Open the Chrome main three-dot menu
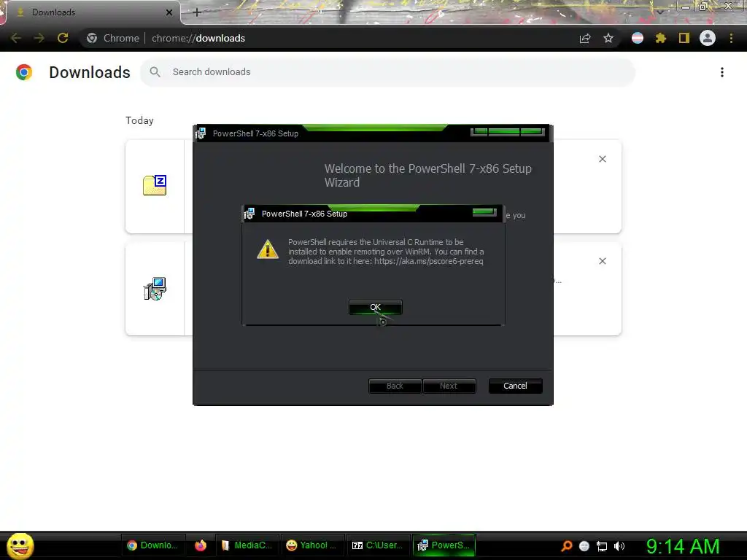The width and height of the screenshot is (747, 560). tap(731, 38)
